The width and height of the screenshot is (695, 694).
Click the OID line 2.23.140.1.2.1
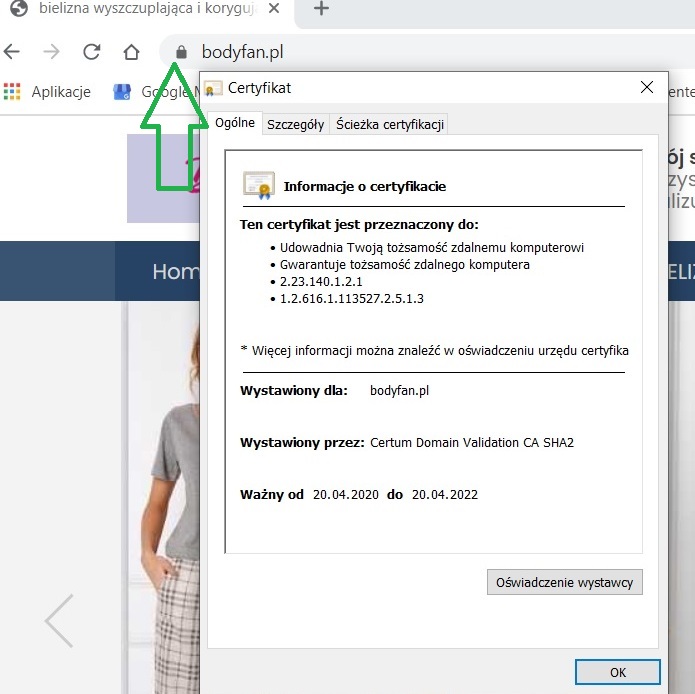321,281
